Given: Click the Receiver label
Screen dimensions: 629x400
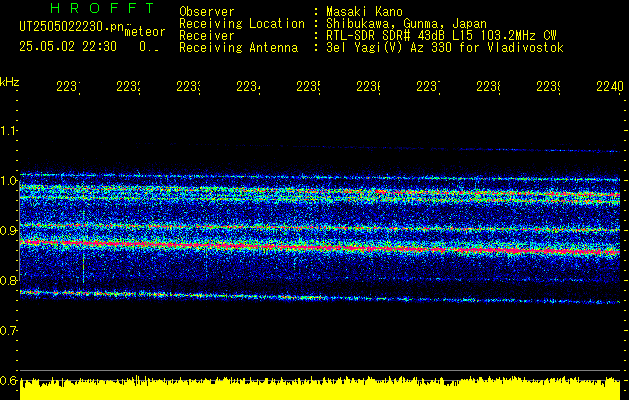Looking at the screenshot, I should (207, 36).
